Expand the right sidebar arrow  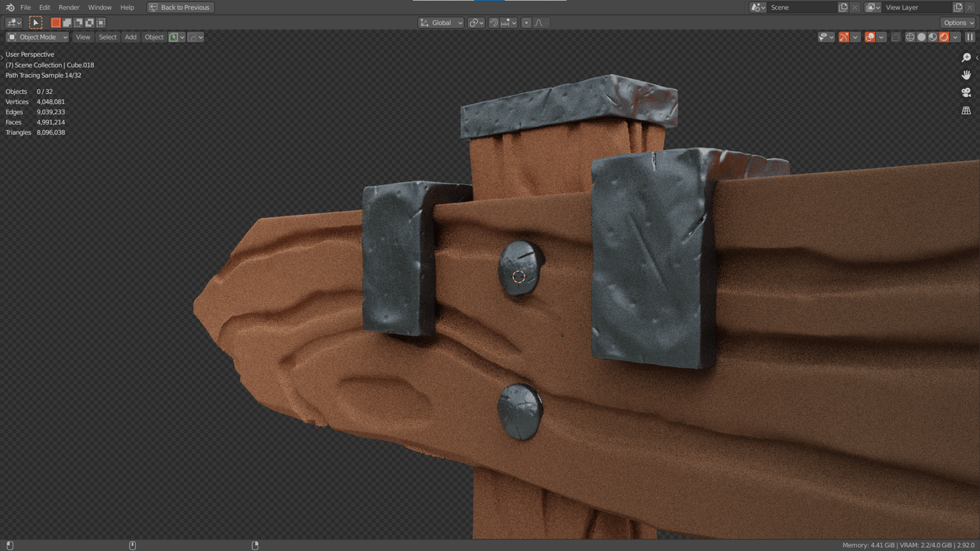977,57
